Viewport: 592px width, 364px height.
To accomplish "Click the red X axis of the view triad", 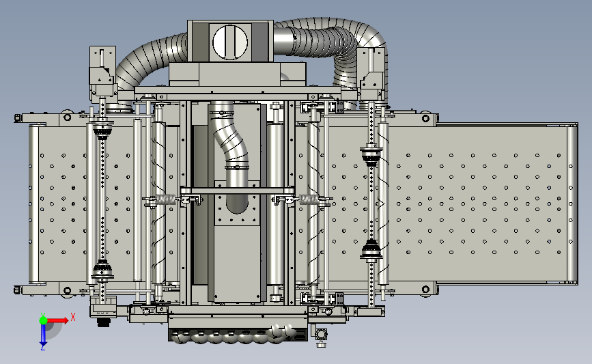I will tap(57, 320).
